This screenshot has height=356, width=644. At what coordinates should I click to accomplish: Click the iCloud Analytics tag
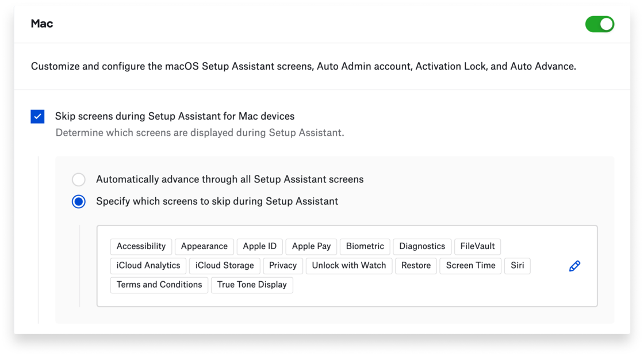(148, 265)
